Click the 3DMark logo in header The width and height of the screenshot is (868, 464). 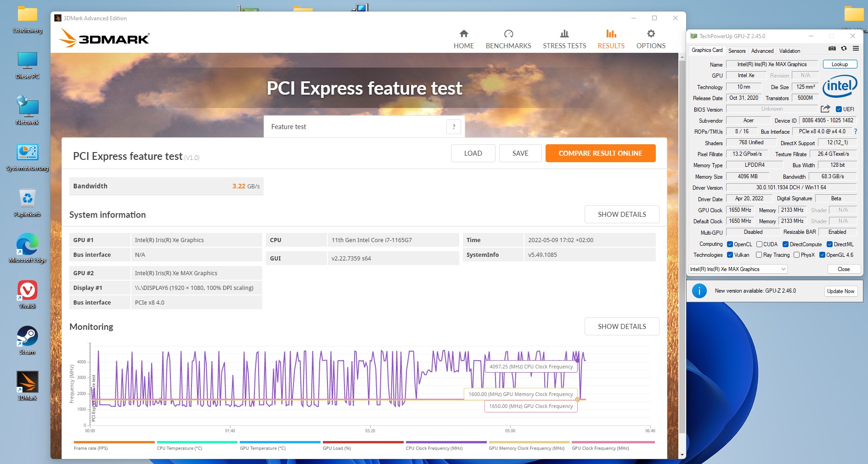105,38
